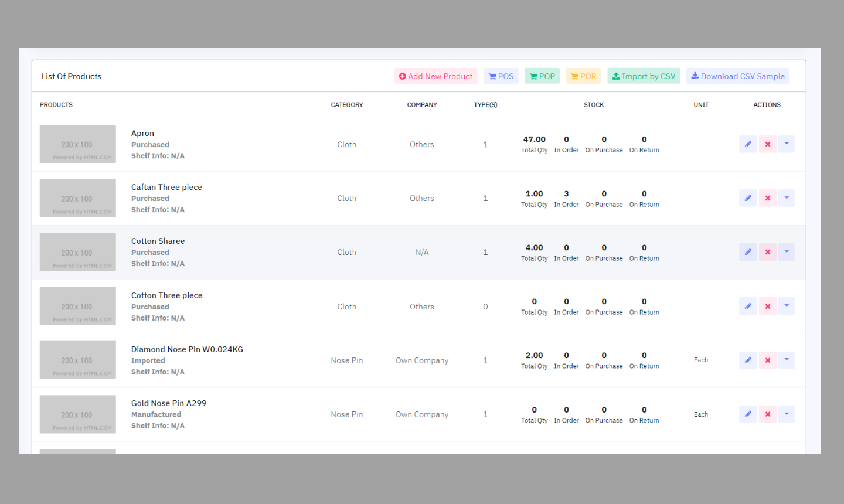This screenshot has height=504, width=844.
Task: Click the Cotton Sharee product name
Action: pyautogui.click(x=158, y=241)
